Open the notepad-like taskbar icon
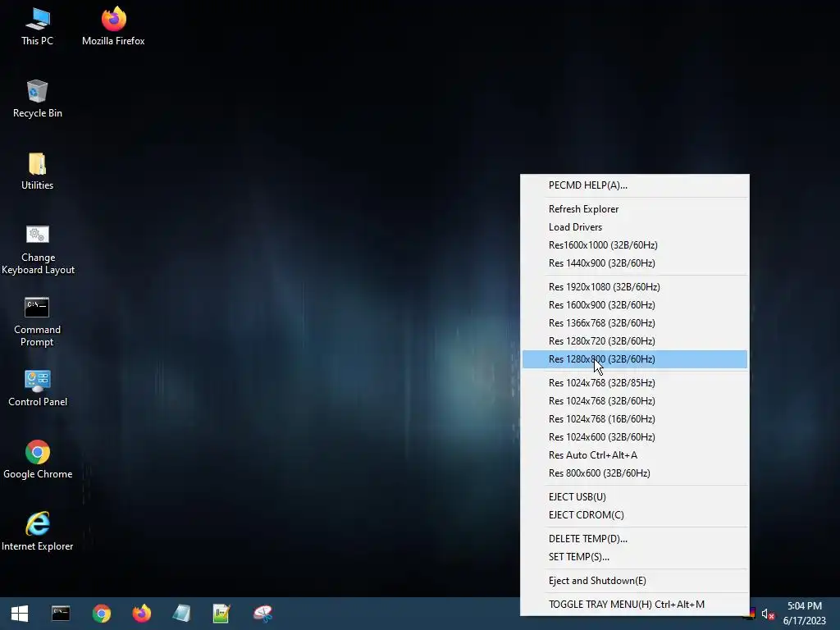Viewport: 840px width, 630px height. coord(181,614)
